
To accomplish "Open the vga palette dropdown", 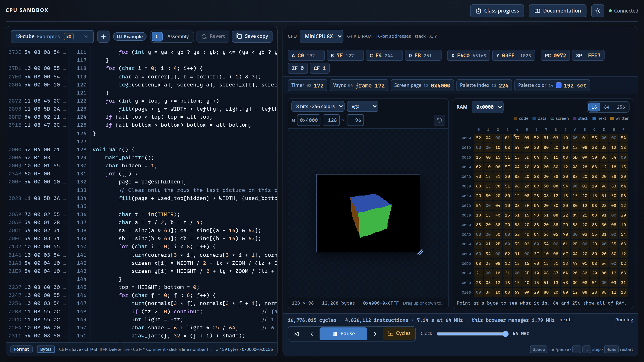I will [x=362, y=106].
